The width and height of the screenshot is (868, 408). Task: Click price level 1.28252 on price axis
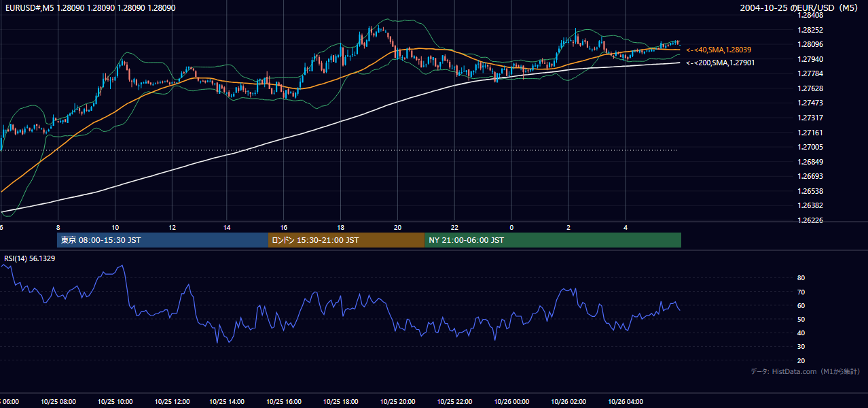(810, 30)
